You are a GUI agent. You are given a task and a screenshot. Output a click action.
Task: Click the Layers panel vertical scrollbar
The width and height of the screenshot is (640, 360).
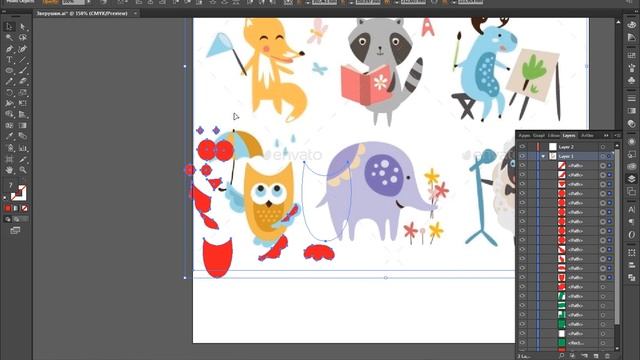coord(617,237)
